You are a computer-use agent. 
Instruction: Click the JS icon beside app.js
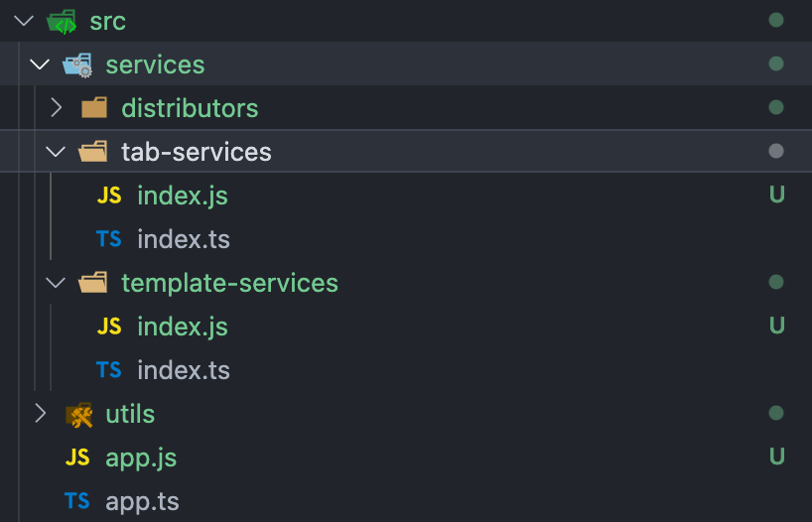click(77, 457)
